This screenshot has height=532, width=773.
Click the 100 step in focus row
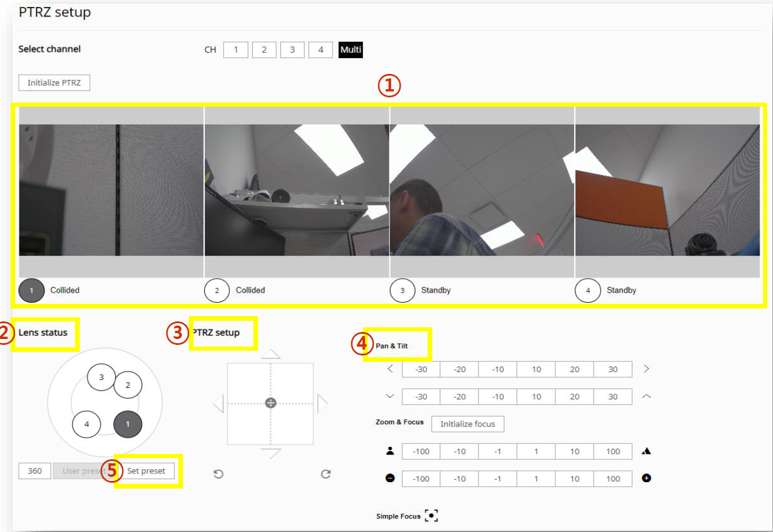[x=613, y=451]
